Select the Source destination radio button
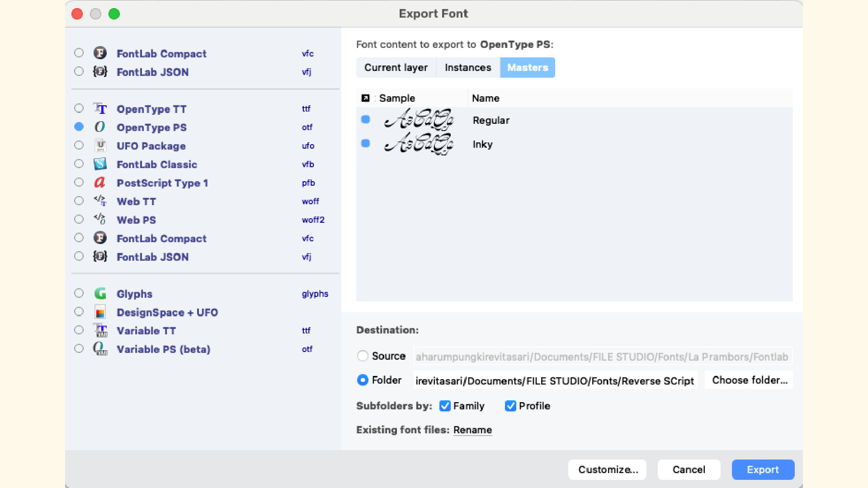 point(363,356)
